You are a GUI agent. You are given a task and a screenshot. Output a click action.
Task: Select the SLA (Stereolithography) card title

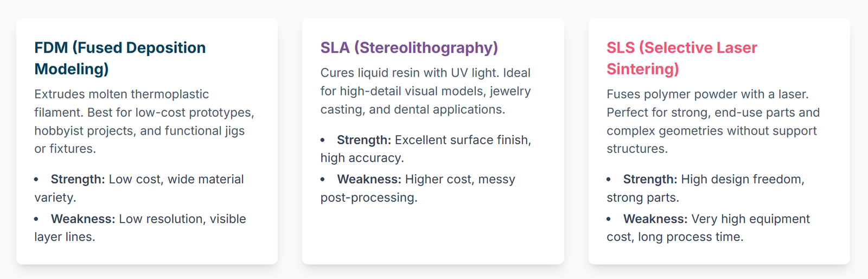pyautogui.click(x=409, y=48)
